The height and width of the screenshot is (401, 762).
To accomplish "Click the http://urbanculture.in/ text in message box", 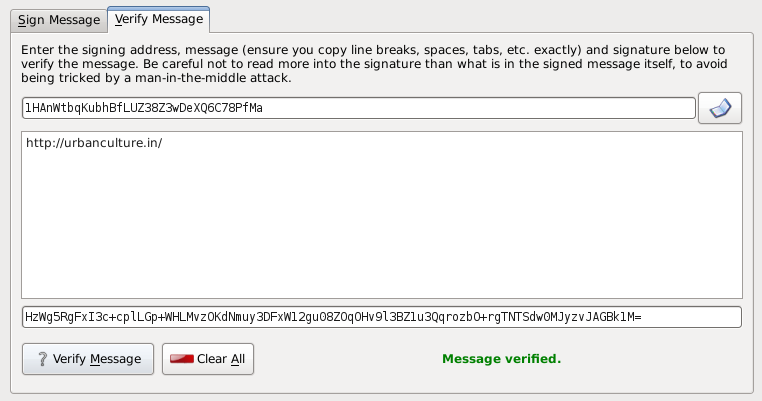I will 94,142.
